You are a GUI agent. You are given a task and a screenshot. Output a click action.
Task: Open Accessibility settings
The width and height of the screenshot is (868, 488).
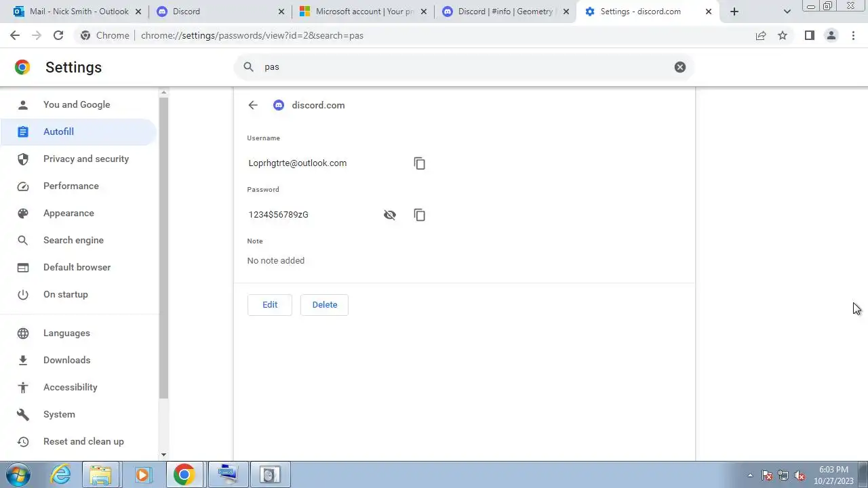79,387
